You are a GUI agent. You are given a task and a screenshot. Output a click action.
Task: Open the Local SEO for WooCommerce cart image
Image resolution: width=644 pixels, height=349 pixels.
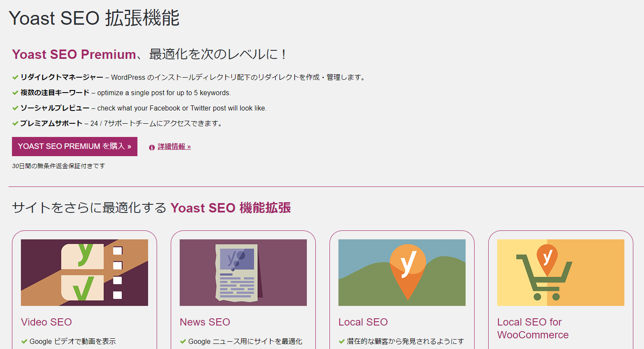[x=561, y=273]
